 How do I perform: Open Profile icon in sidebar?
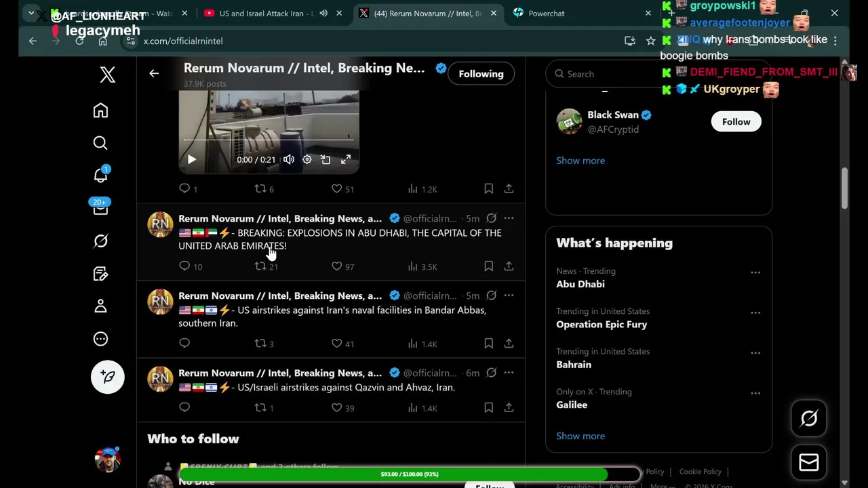point(100,306)
